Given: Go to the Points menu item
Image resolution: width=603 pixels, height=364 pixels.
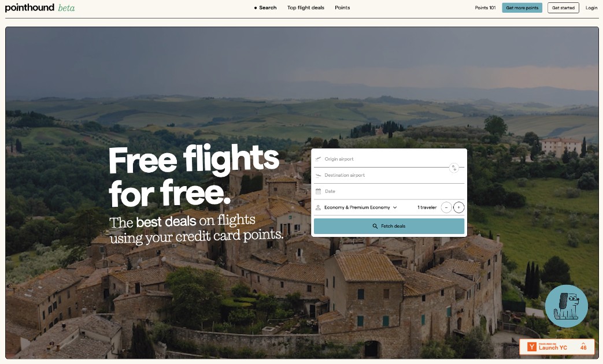Looking at the screenshot, I should coord(342,8).
